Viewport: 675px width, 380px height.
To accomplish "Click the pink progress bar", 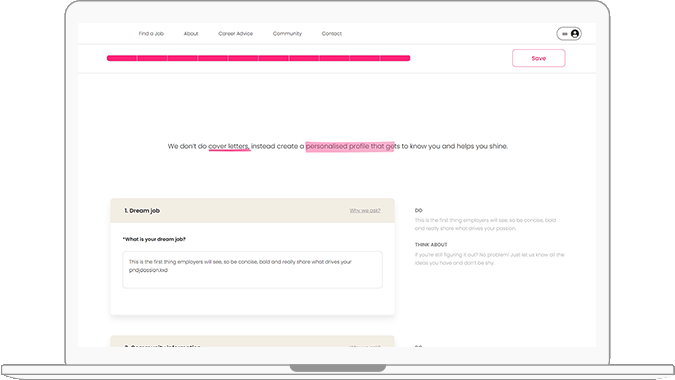I will (258, 58).
